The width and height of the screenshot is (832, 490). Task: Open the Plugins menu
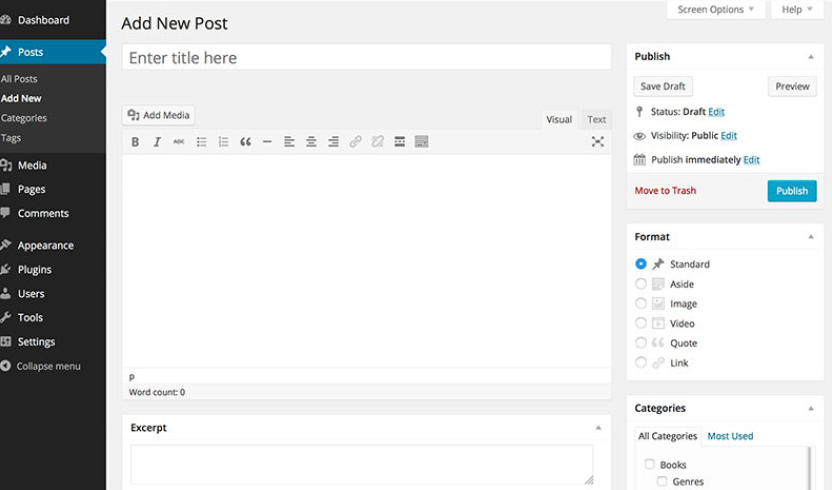[34, 269]
